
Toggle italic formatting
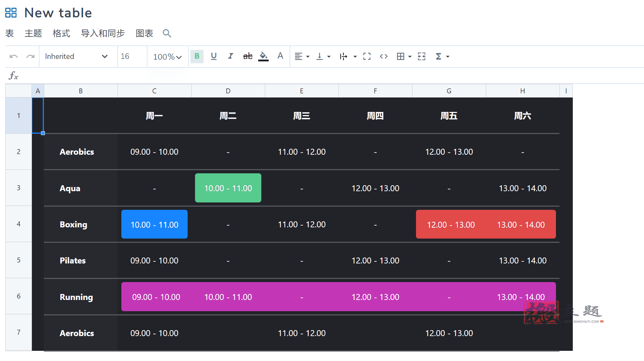point(230,56)
